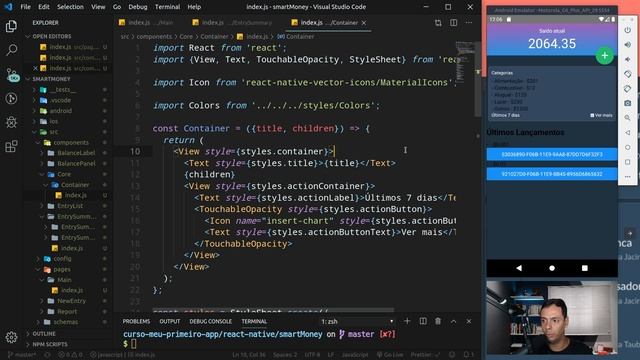Open emulator extended controls three-dots icon
The height and width of the screenshot is (360, 640).
[x=628, y=177]
